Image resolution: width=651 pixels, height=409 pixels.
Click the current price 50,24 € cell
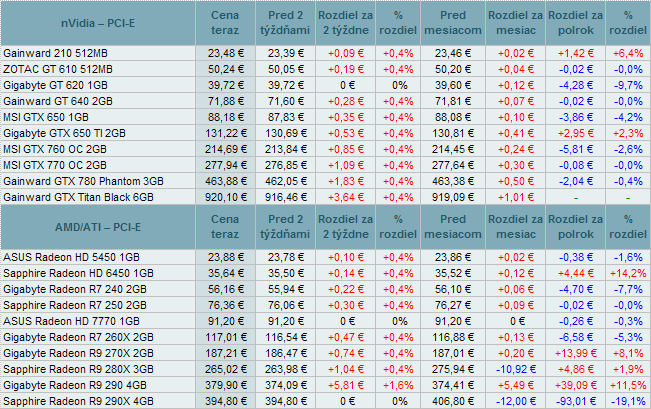coord(225,69)
